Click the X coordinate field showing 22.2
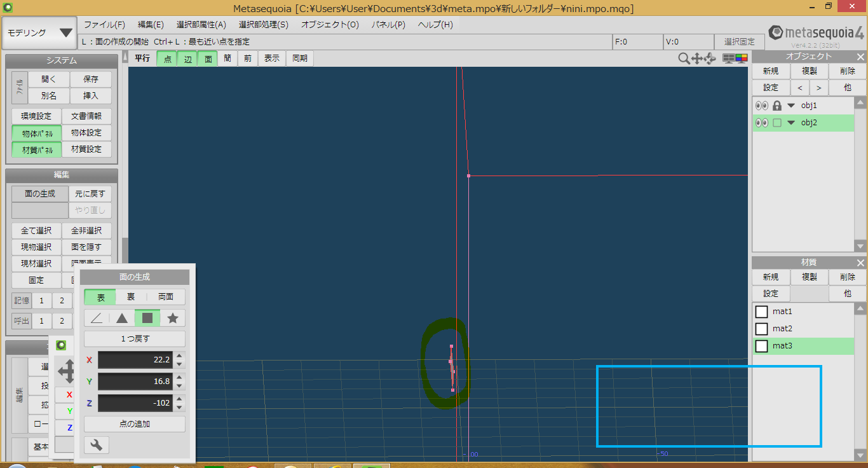Image resolution: width=868 pixels, height=468 pixels. [135, 360]
